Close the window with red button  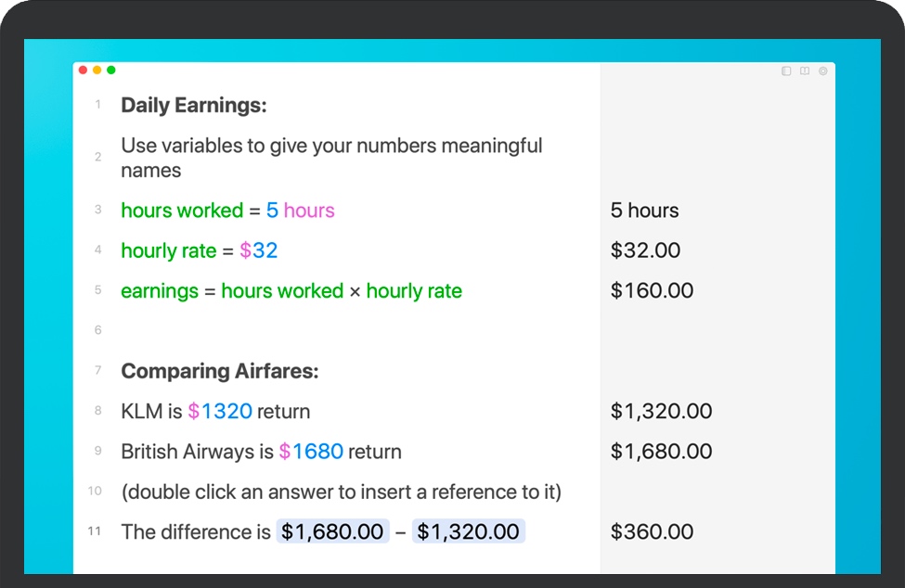coord(84,70)
